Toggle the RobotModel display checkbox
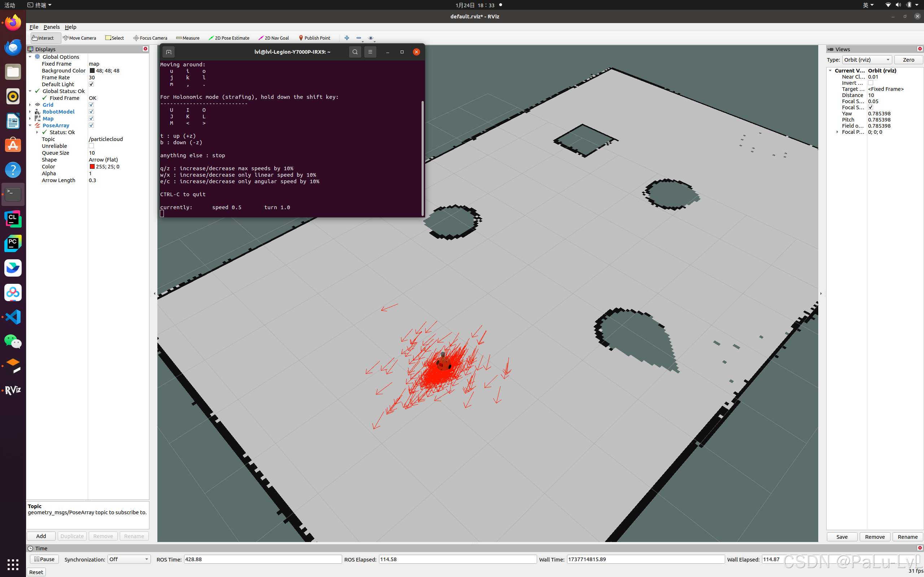This screenshot has height=577, width=924. 91,112
